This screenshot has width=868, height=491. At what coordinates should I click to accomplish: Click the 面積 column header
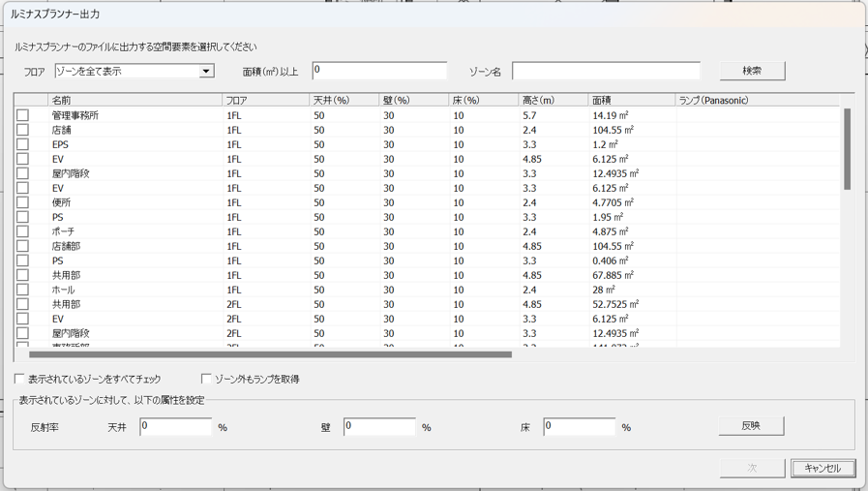point(630,100)
